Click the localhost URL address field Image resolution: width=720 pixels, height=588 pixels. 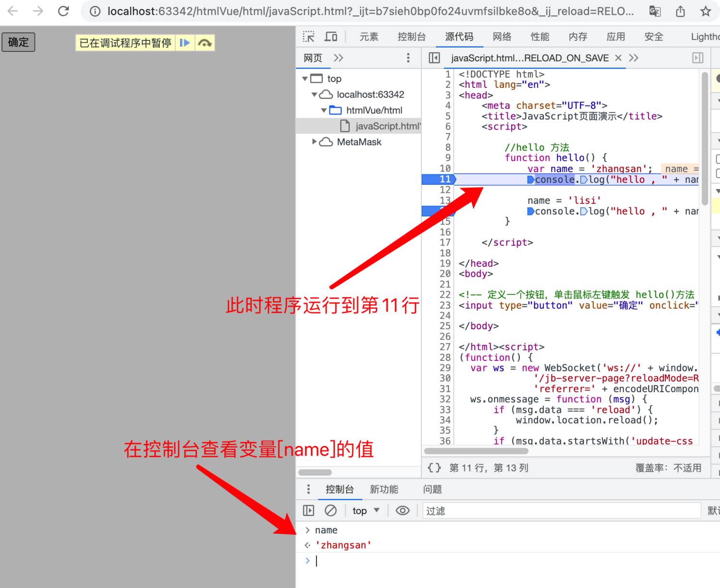371,11
